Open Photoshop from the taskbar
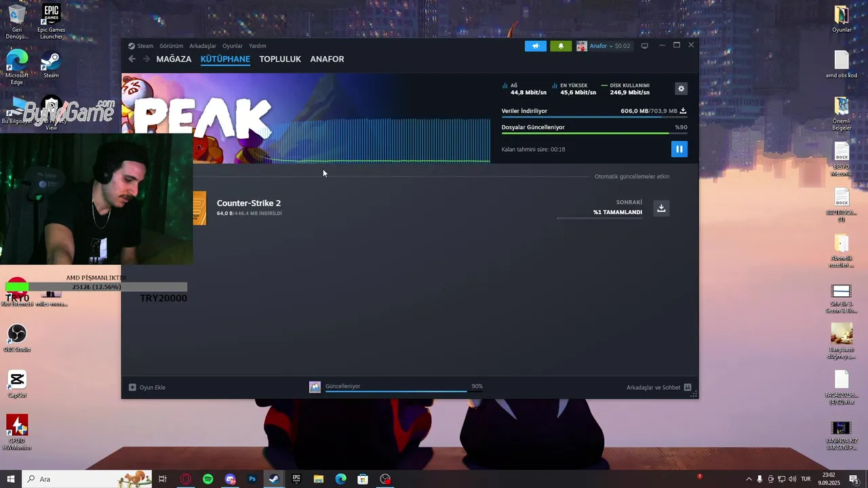The image size is (868, 488). [252, 479]
